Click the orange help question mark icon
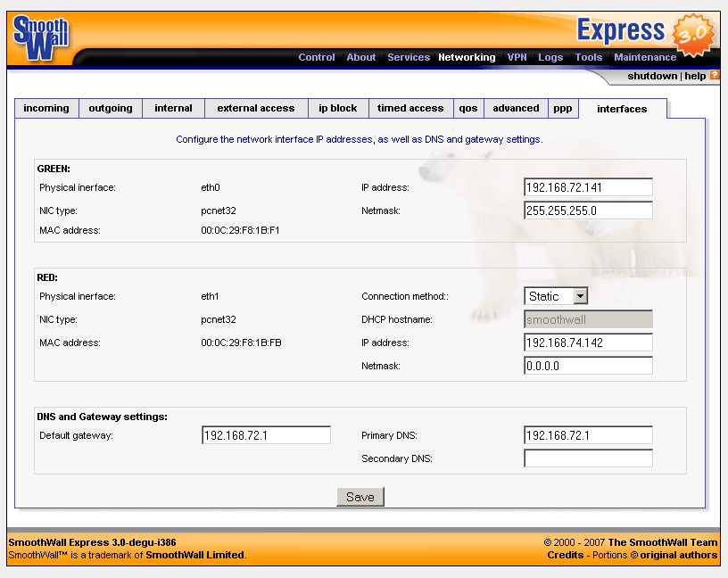This screenshot has width=728, height=578. [714, 75]
